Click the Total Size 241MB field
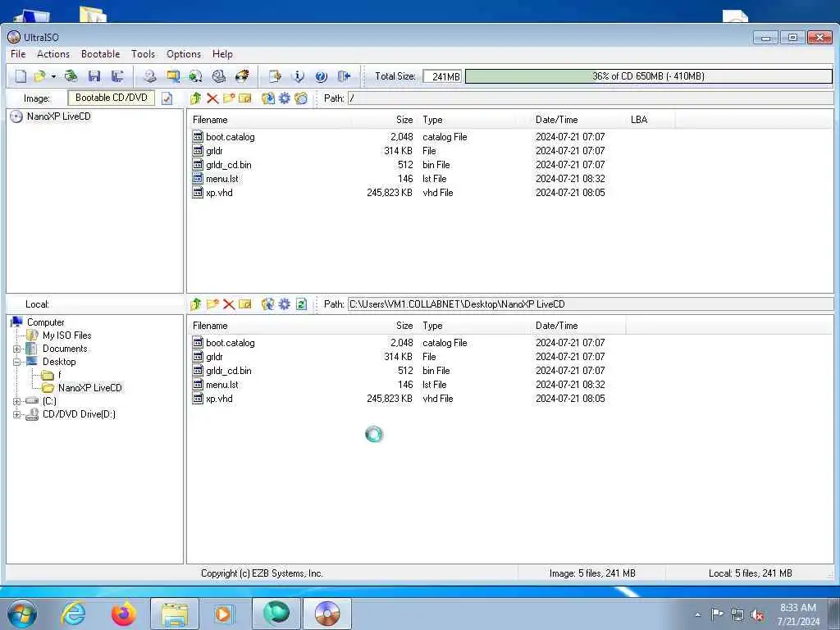This screenshot has height=630, width=840. (442, 76)
